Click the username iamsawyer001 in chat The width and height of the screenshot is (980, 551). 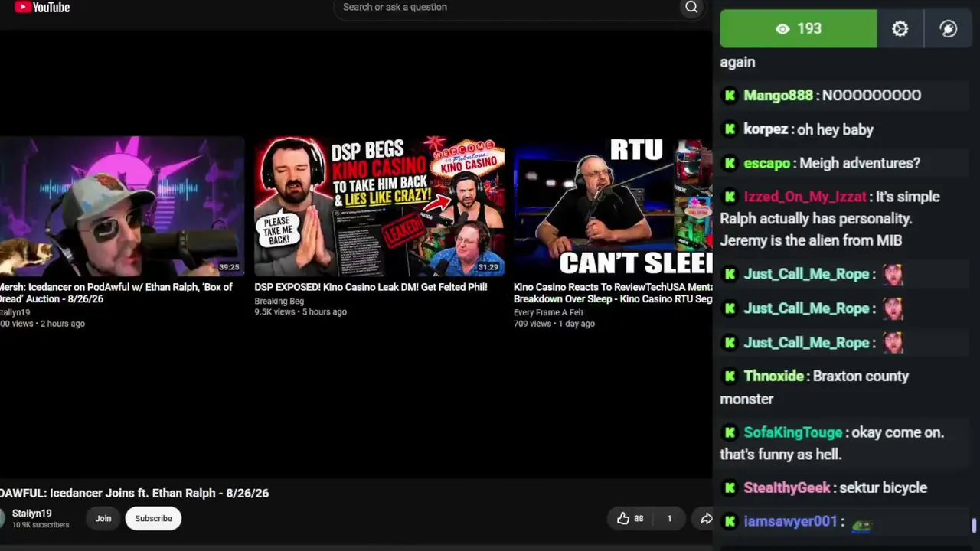click(x=790, y=521)
